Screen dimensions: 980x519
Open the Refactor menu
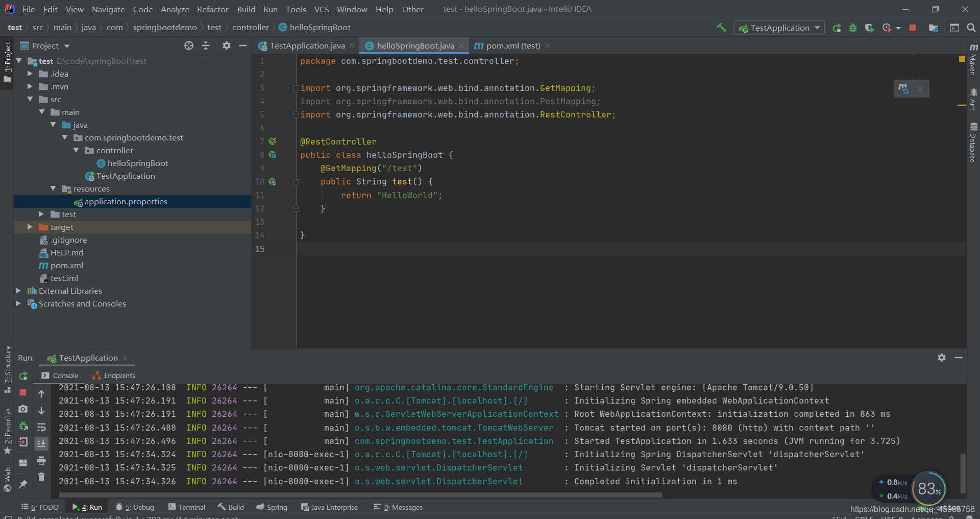[x=212, y=9]
